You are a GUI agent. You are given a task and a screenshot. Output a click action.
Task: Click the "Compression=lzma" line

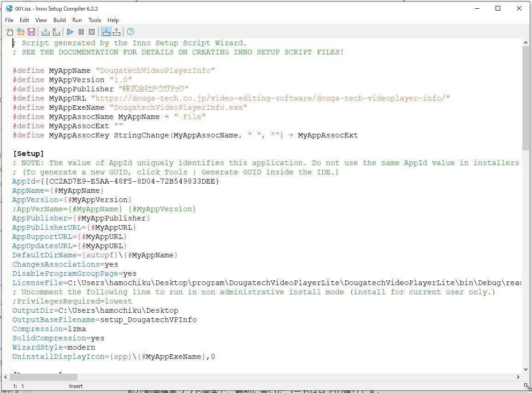[49, 329]
